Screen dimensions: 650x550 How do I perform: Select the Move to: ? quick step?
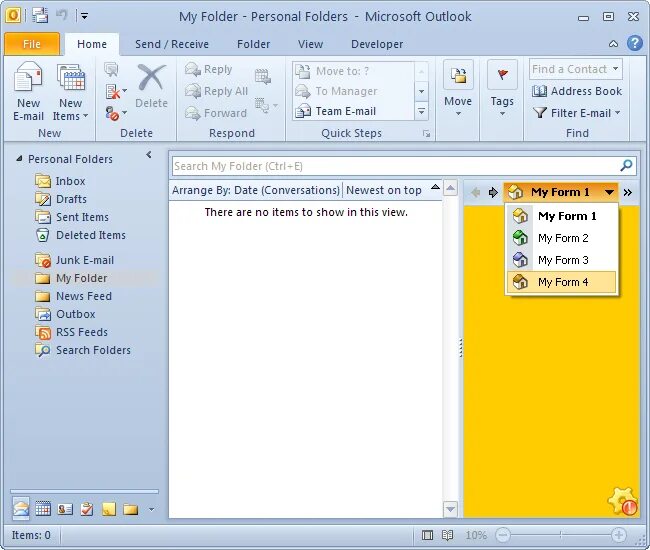click(353, 71)
